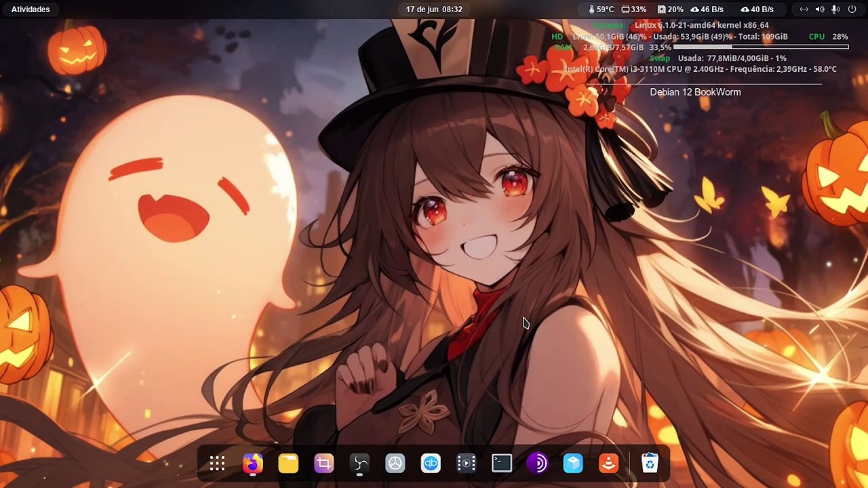This screenshot has width=868, height=488.
Task: Open the Settings gear in the dock
Action: point(395,464)
